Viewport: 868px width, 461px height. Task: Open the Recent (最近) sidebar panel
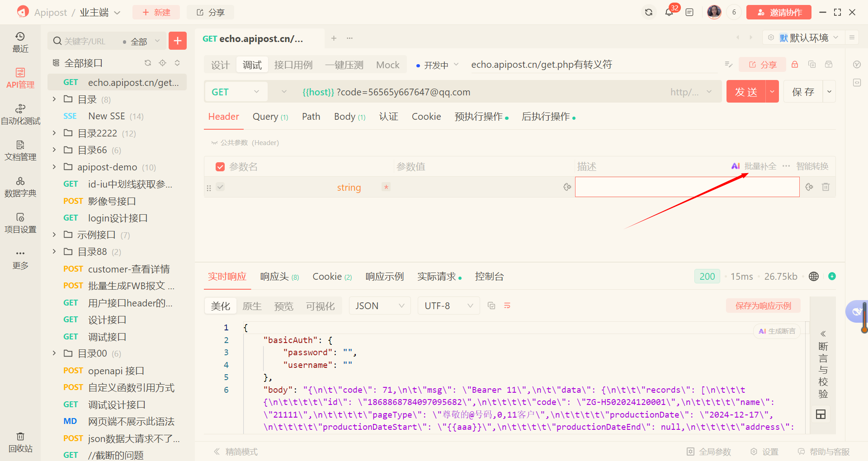[20, 42]
